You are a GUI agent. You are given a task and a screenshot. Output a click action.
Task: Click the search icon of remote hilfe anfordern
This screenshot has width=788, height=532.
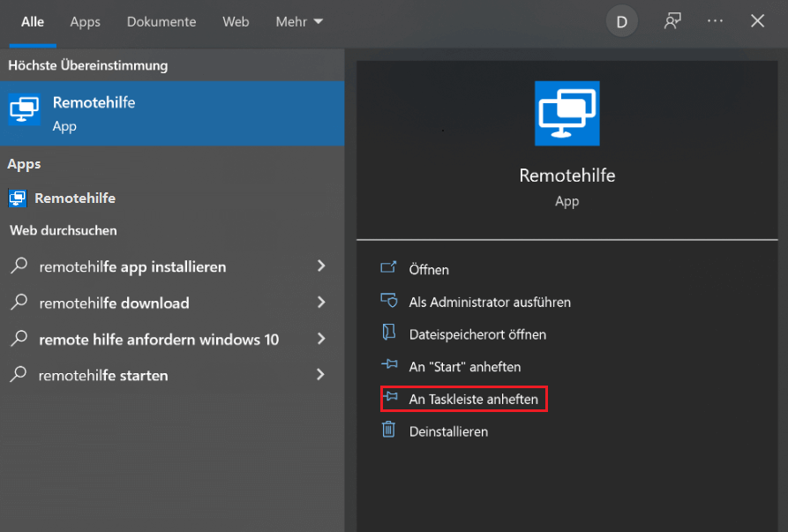(19, 338)
